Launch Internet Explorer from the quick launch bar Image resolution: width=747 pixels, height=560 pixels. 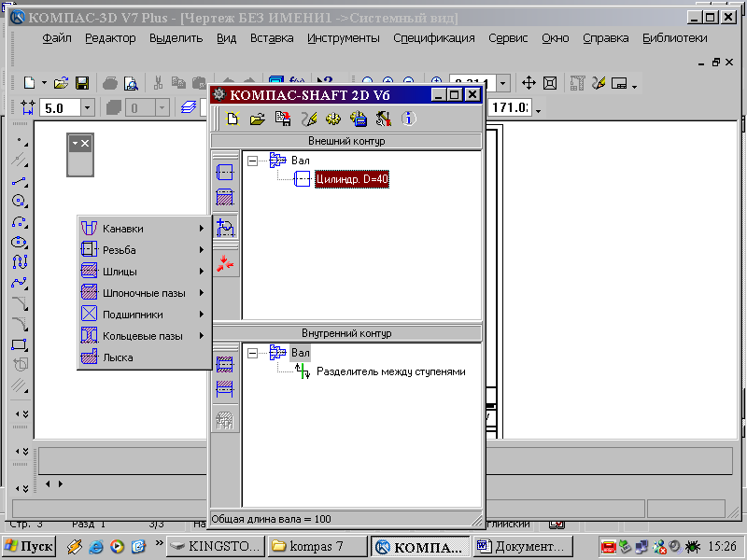[x=96, y=547]
